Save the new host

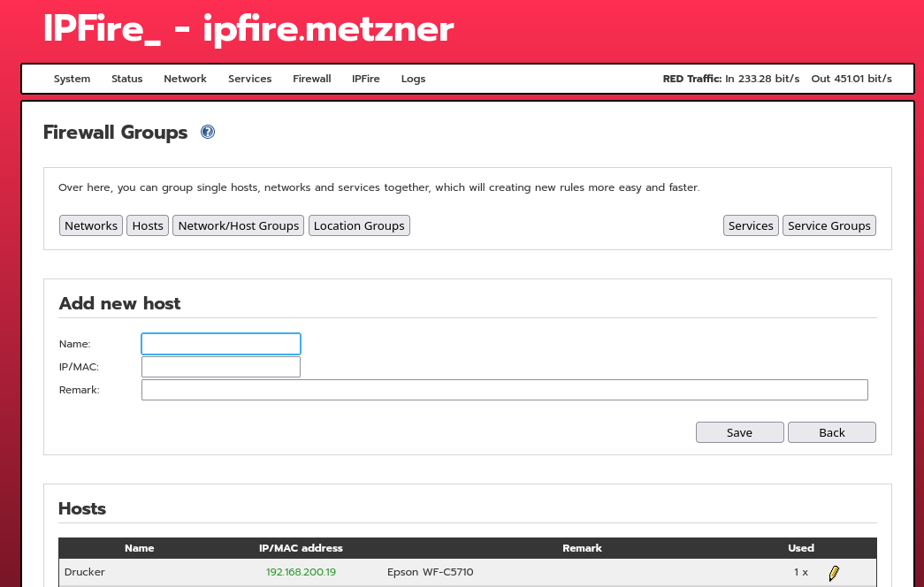[x=739, y=432]
